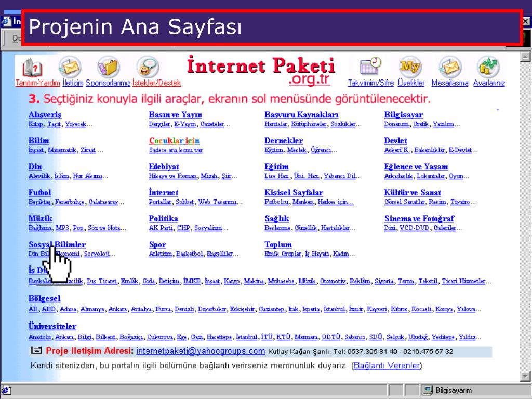Click the Sponsorlarımız text link
Screen dimensions: 532x399
pyautogui.click(x=108, y=83)
